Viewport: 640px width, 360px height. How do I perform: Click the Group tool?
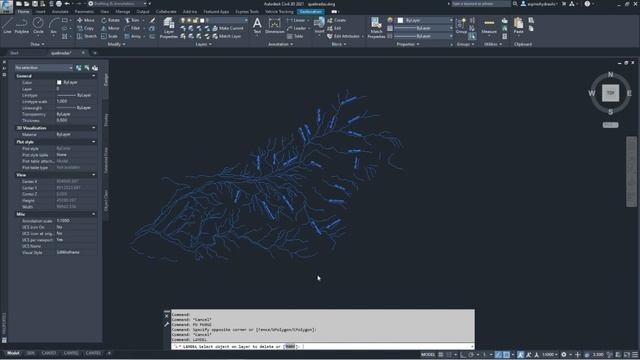point(461,26)
